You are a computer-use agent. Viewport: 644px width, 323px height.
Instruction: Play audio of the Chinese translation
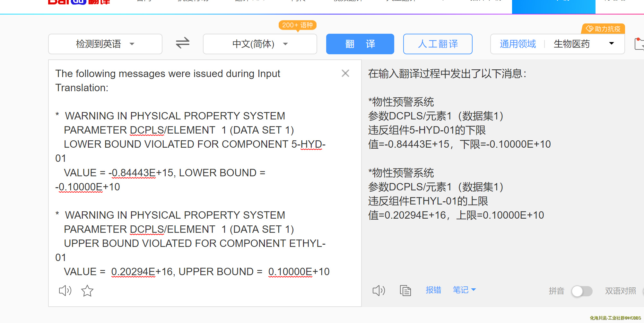379,291
